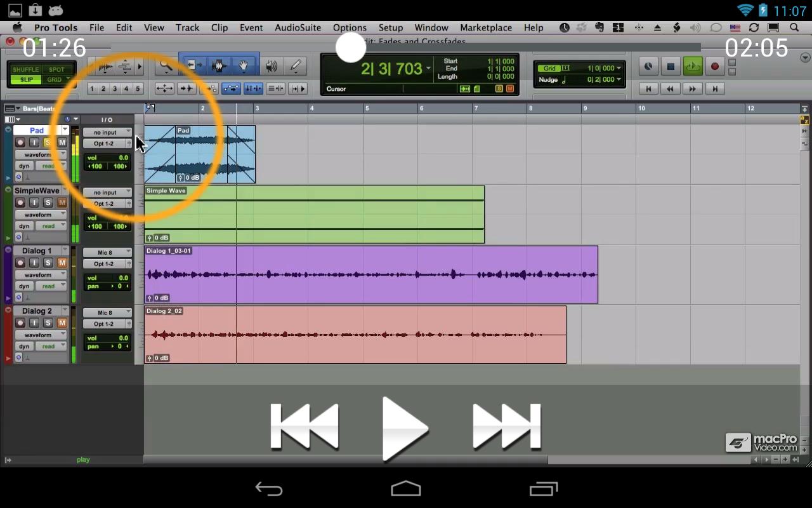812x508 pixels.
Task: Select the Pencil tool
Action: (296, 66)
